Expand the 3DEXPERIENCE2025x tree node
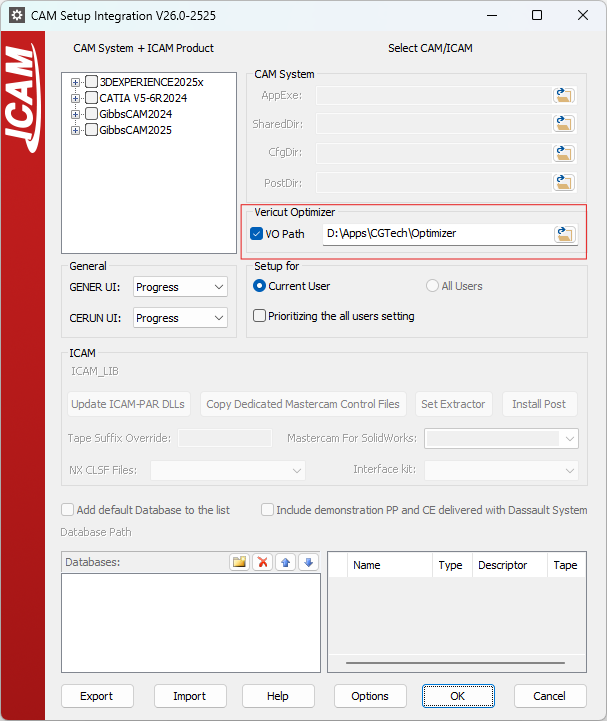The width and height of the screenshot is (607, 721). click(x=75, y=82)
